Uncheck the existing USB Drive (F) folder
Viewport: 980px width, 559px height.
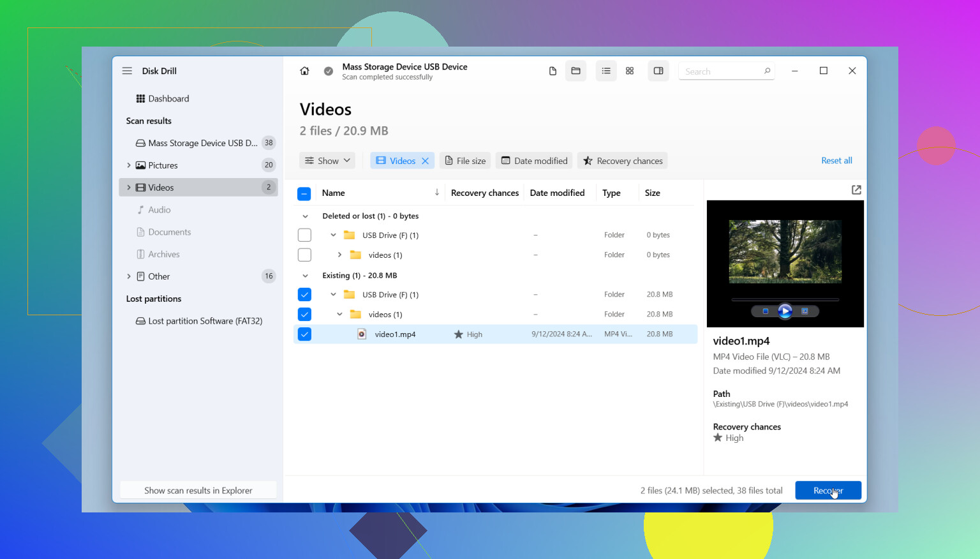(304, 295)
